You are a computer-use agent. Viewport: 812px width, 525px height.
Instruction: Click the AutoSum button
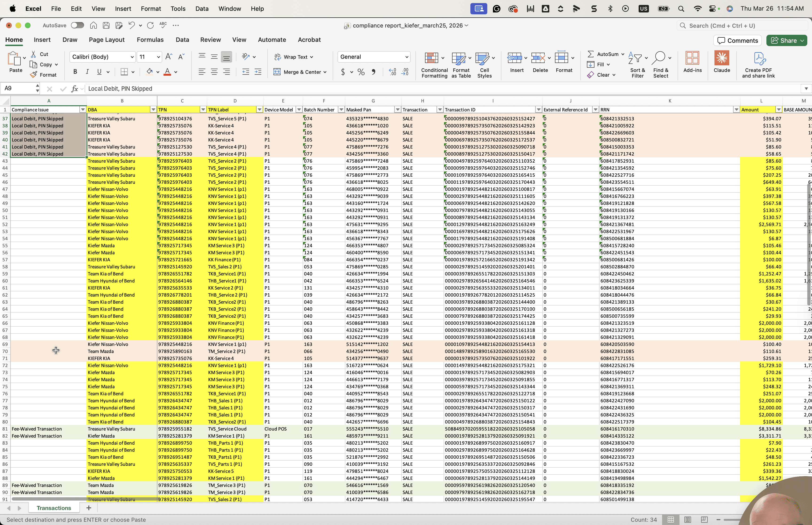(x=603, y=54)
